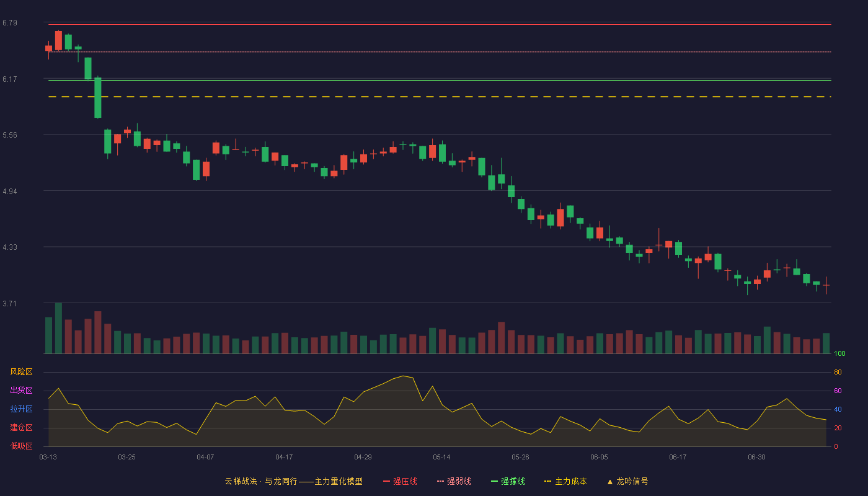Click the 6.79 price axis label

[x=10, y=23]
